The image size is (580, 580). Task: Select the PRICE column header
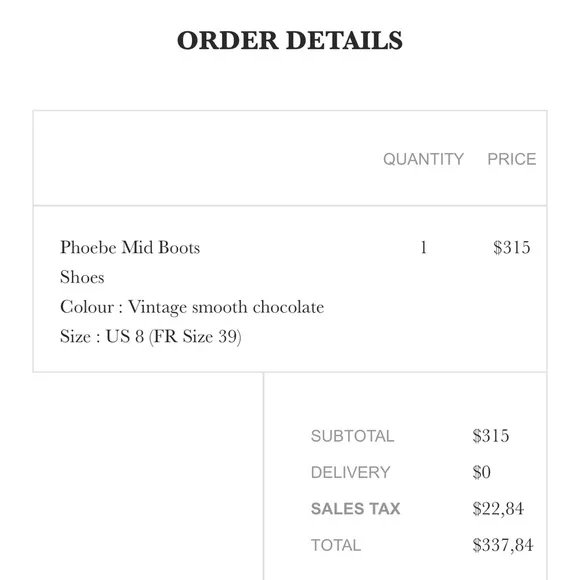[x=512, y=159]
